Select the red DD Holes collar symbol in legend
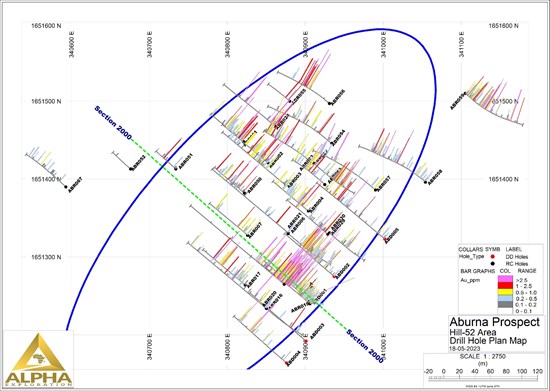Image resolution: width=550 pixels, height=391 pixels. click(492, 257)
